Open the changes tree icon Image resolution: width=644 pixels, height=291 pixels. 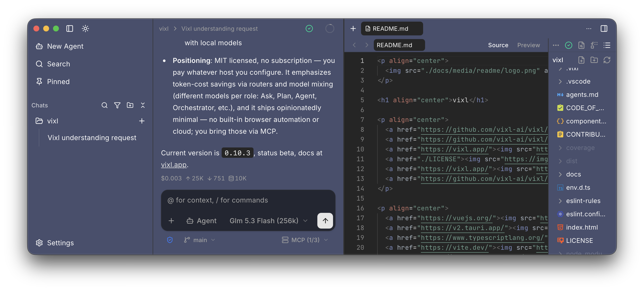[594, 45]
